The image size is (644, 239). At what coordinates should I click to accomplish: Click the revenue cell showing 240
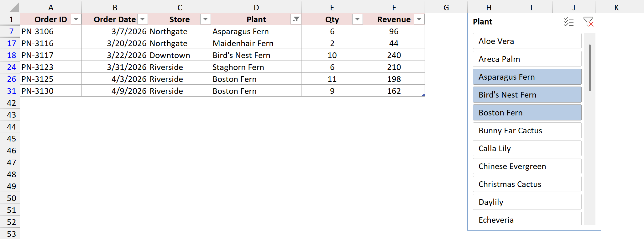coord(394,55)
